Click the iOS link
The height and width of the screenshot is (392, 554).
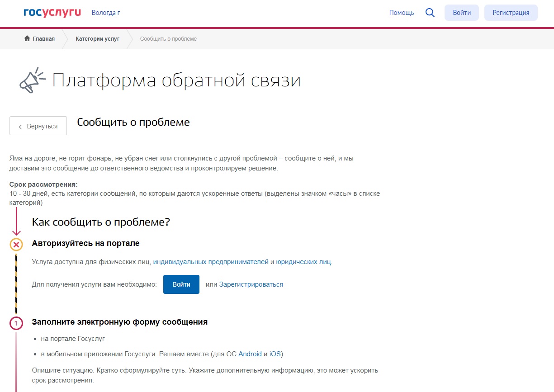[x=274, y=354]
